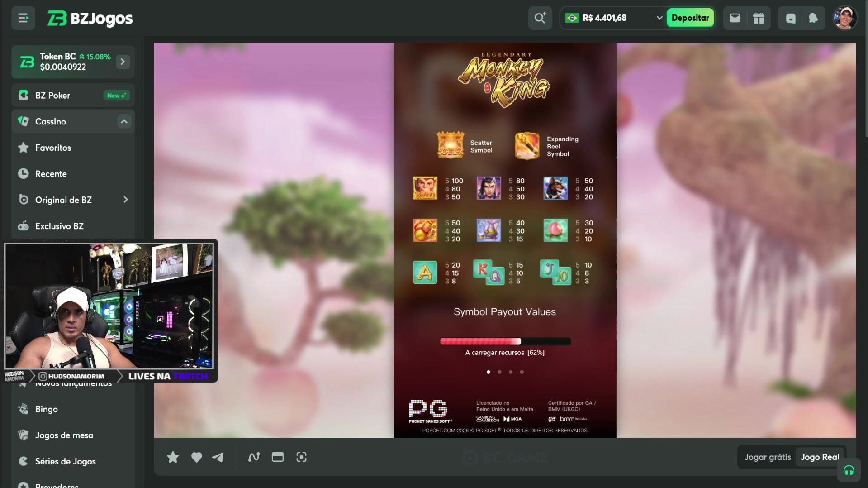868x488 pixels.
Task: Select the third loading page dot
Action: coord(511,372)
